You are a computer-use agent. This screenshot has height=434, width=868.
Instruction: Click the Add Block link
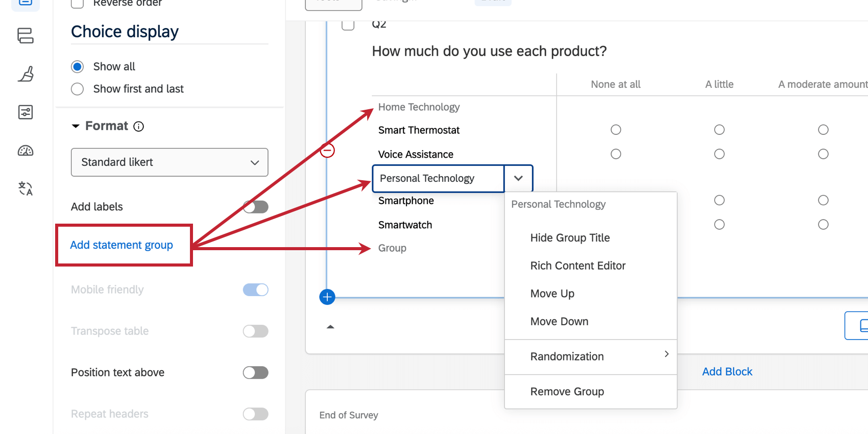pos(727,372)
